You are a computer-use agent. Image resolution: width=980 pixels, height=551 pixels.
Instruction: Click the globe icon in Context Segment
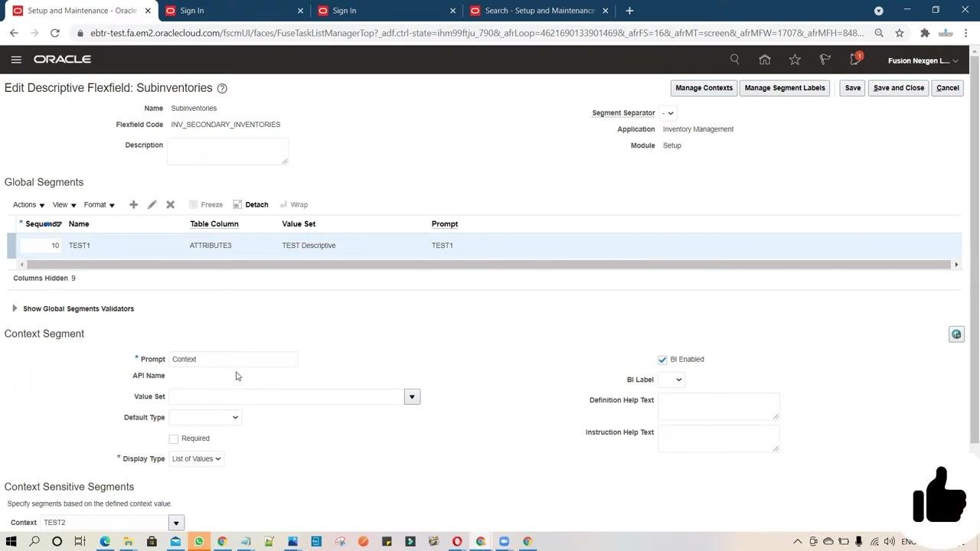coord(956,334)
